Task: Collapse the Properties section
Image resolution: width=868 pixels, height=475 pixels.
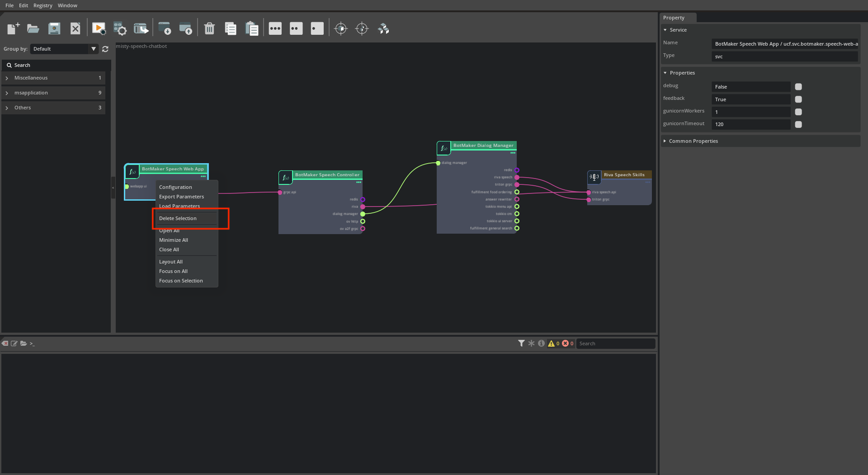Action: tap(665, 73)
